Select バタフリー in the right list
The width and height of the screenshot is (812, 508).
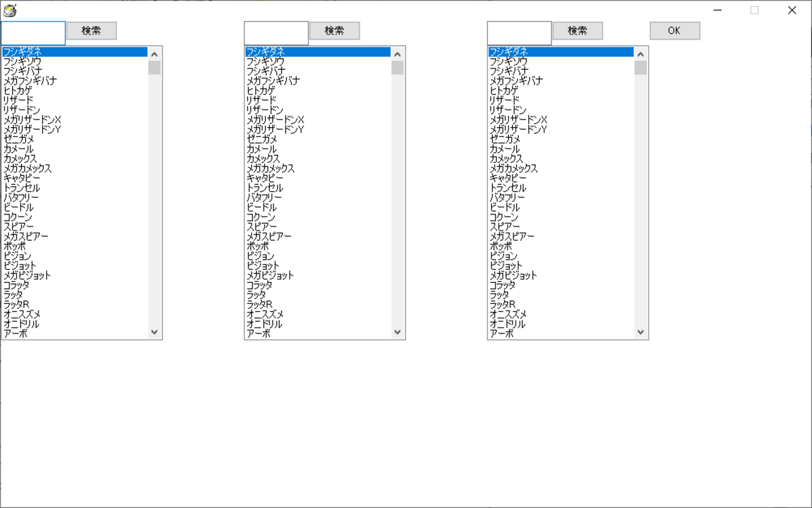[560, 198]
